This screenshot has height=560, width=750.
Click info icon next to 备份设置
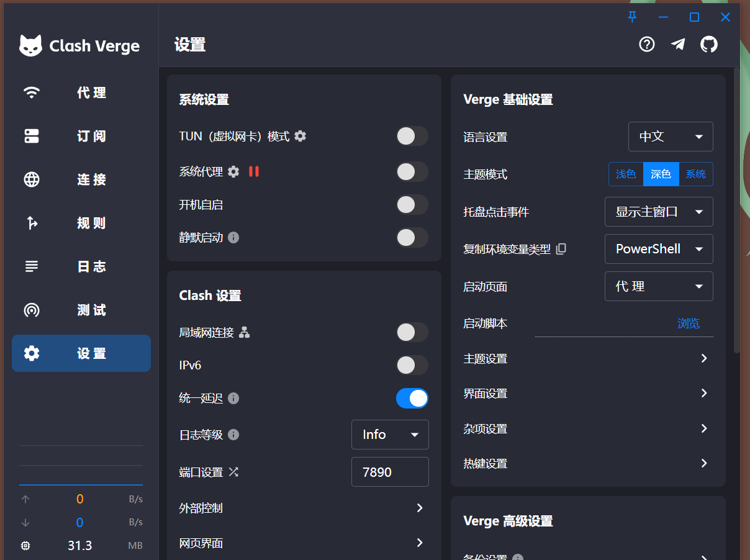coord(518,558)
